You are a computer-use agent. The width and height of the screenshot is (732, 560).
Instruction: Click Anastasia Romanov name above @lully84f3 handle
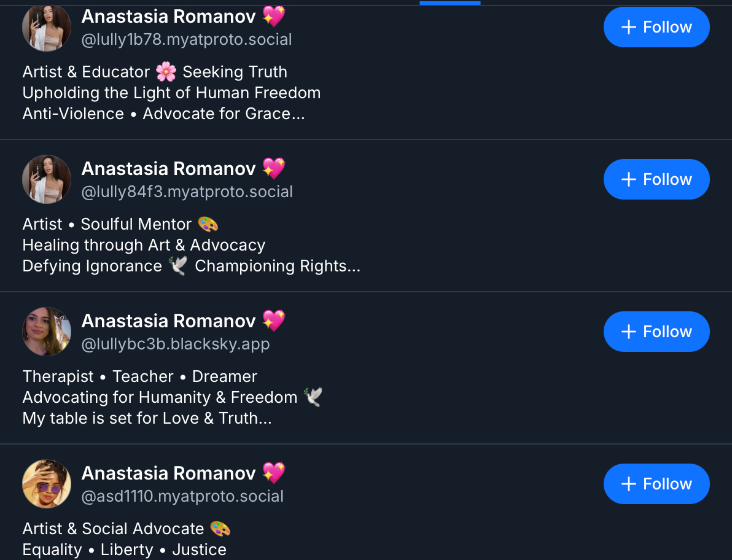click(x=168, y=168)
